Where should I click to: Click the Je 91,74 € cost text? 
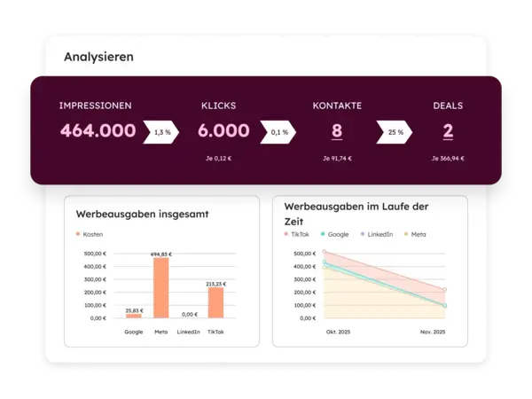(x=337, y=159)
